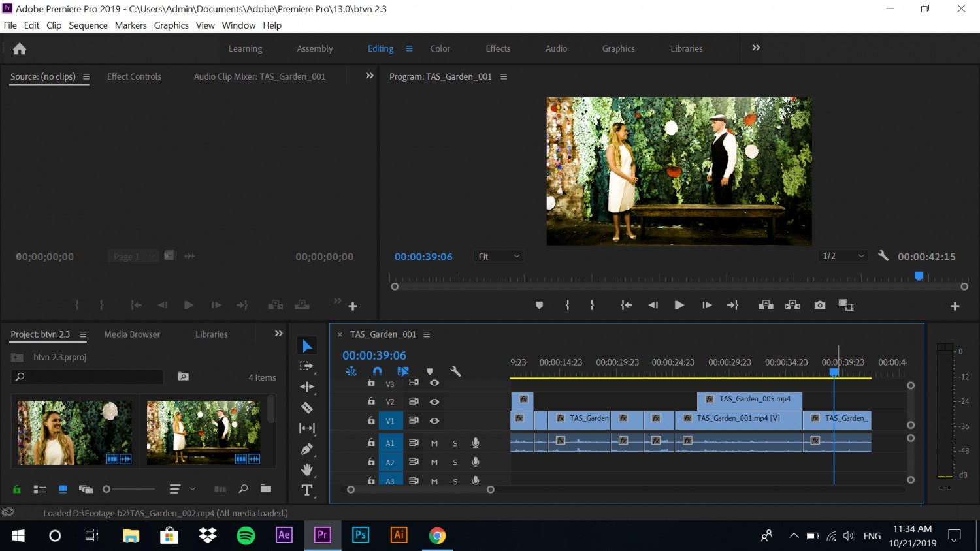Expand Source panel group overflow chevrons

coord(370,76)
